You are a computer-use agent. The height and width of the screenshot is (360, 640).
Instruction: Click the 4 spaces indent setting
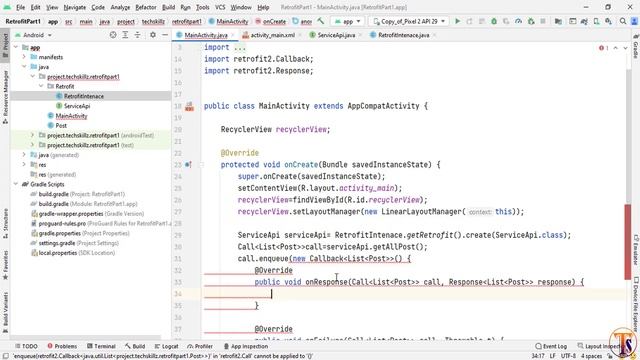591,356
